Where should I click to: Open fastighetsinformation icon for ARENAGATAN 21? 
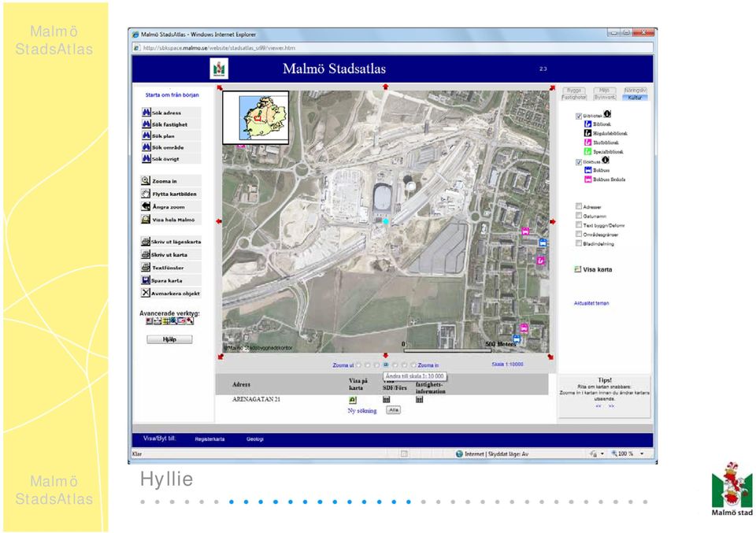(420, 399)
